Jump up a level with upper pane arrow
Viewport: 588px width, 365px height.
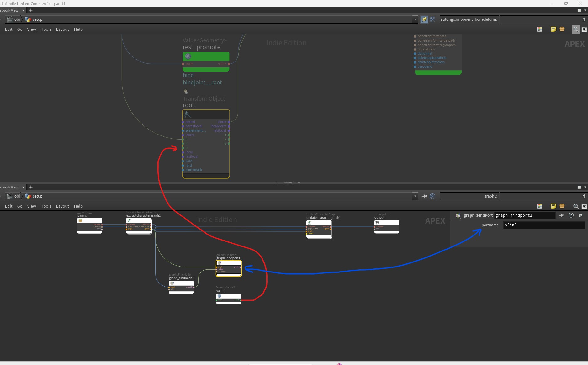click(584, 19)
